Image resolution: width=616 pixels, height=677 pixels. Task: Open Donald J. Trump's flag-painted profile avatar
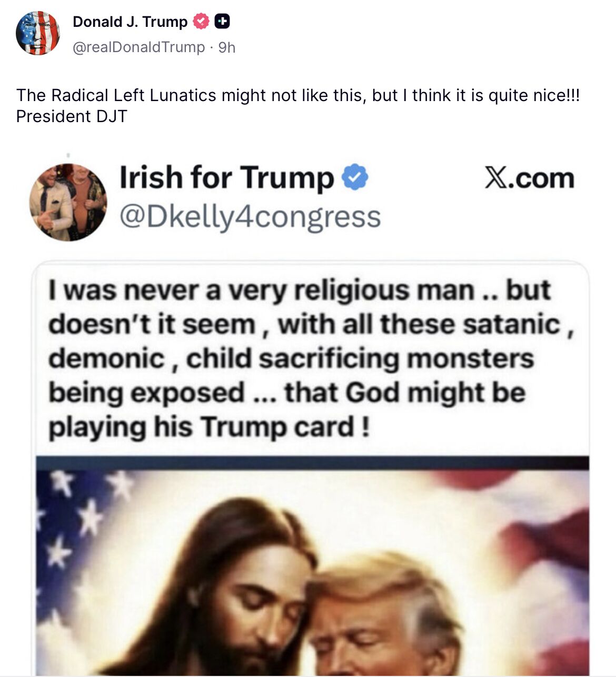tap(38, 33)
